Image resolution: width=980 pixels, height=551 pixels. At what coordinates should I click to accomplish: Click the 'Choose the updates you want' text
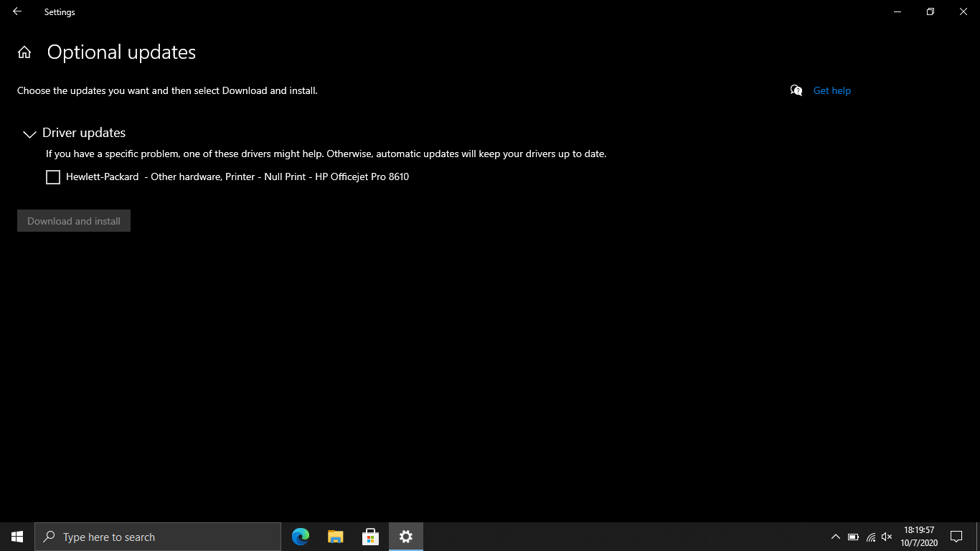point(167,90)
